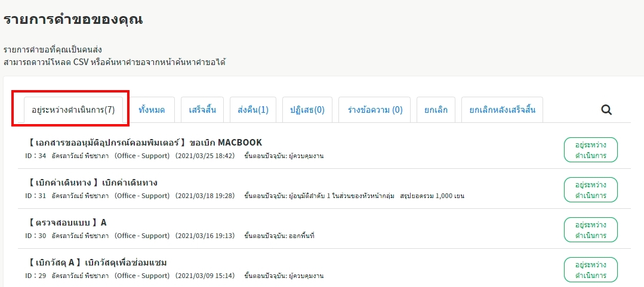Click status badge for request ID 30

590,230
